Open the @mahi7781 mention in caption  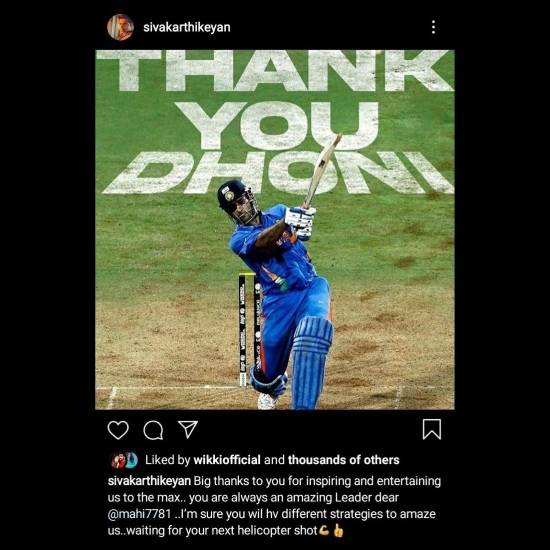(x=139, y=514)
